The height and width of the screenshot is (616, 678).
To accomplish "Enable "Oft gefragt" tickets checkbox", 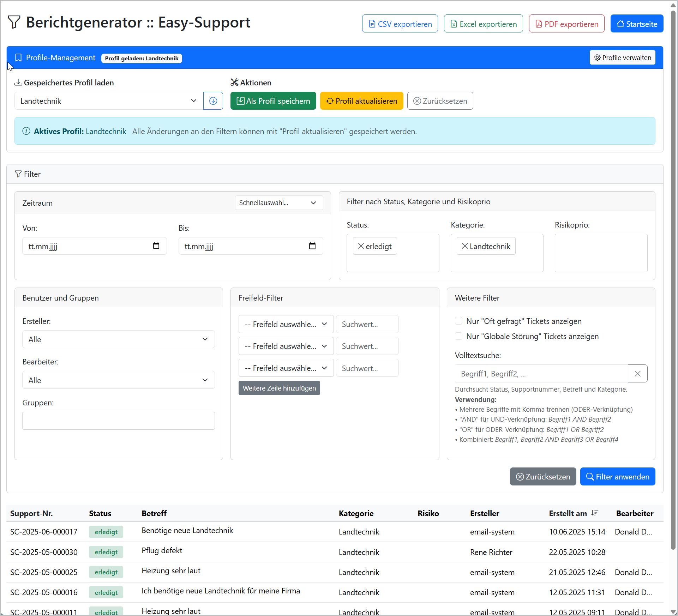I will click(x=458, y=321).
